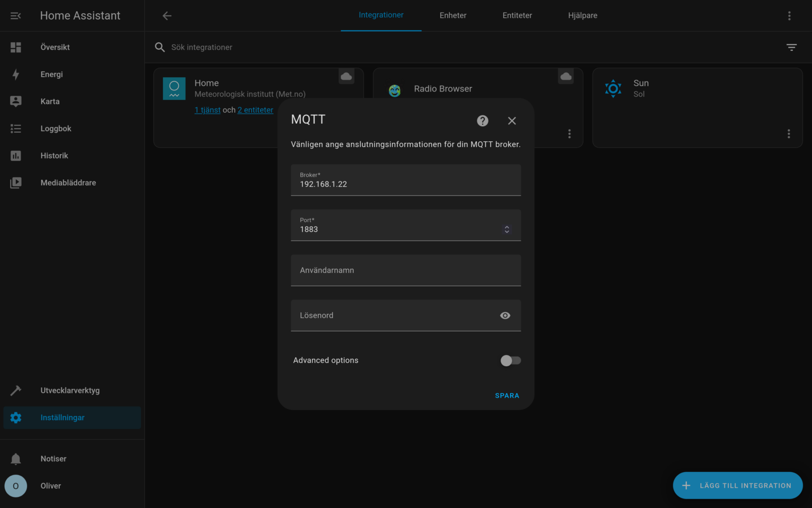
Task: Open the top-right overflow menu
Action: 789,15
